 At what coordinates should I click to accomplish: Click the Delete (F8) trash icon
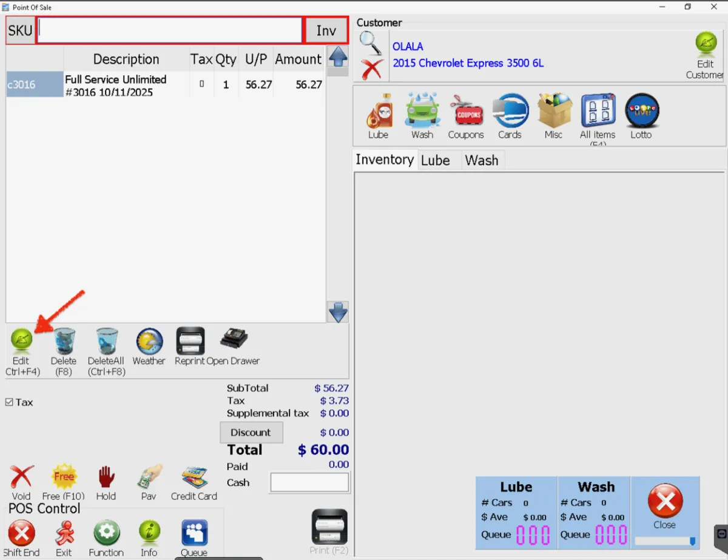click(64, 341)
